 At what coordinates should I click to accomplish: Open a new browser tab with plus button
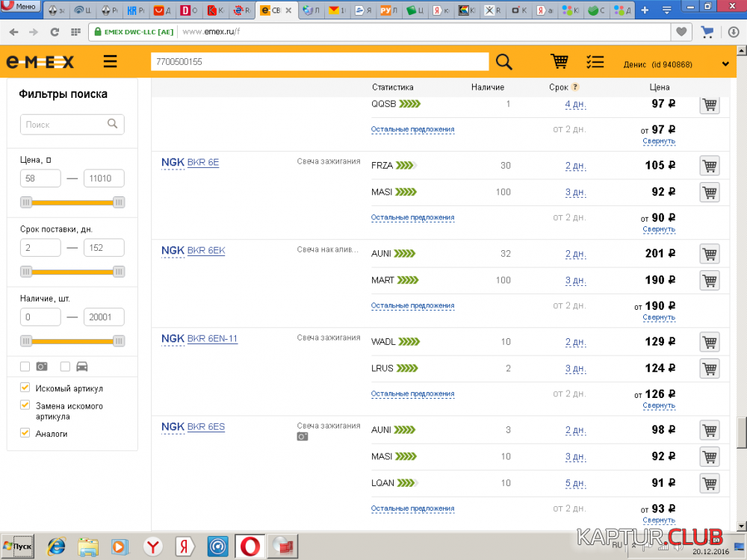point(645,10)
